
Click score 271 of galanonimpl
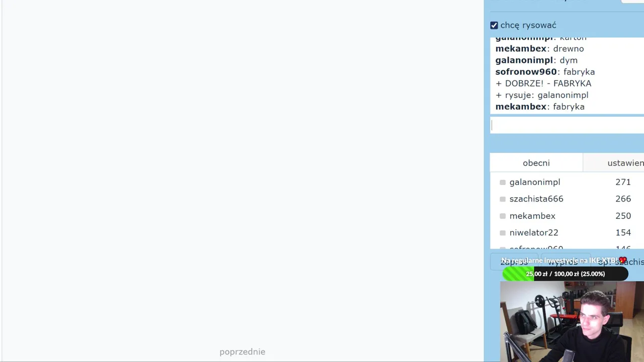click(623, 182)
